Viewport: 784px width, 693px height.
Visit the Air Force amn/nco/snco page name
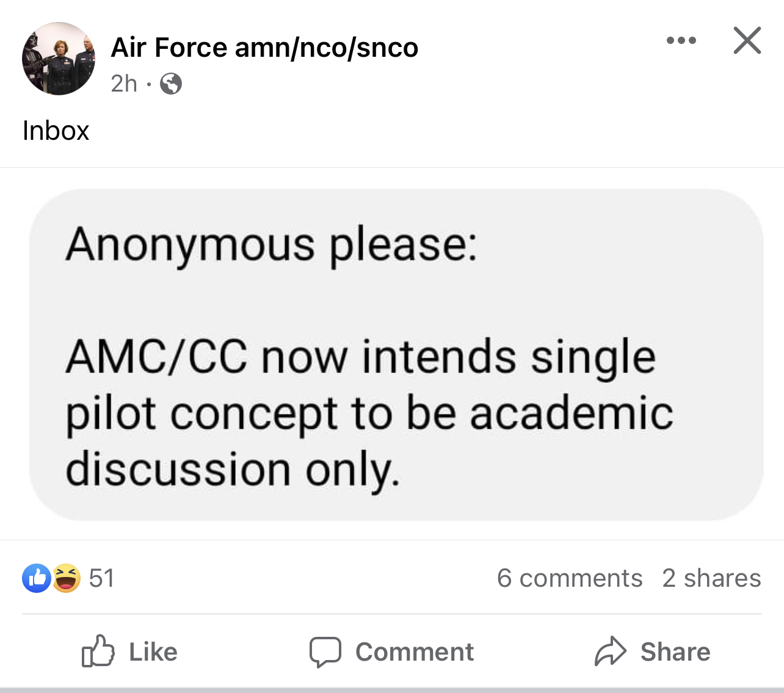coord(264,48)
